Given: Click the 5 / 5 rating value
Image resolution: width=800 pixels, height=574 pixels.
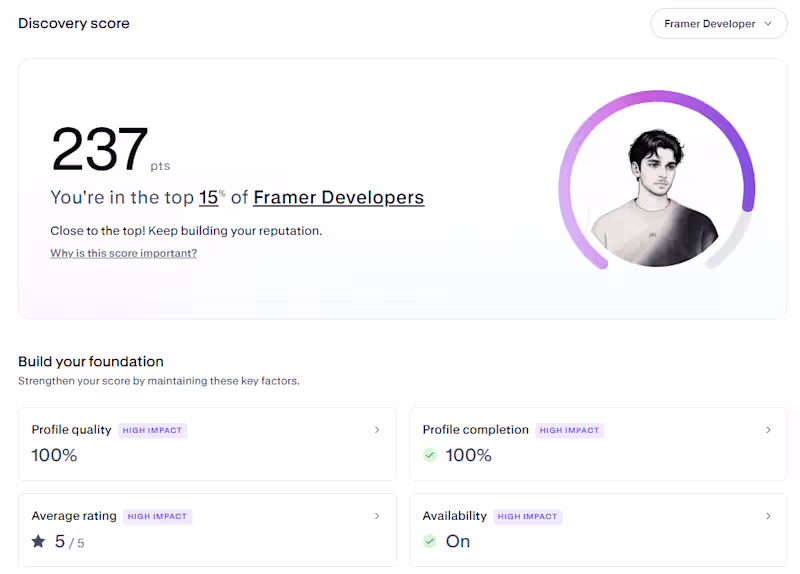Looking at the screenshot, I should pyautogui.click(x=69, y=541).
